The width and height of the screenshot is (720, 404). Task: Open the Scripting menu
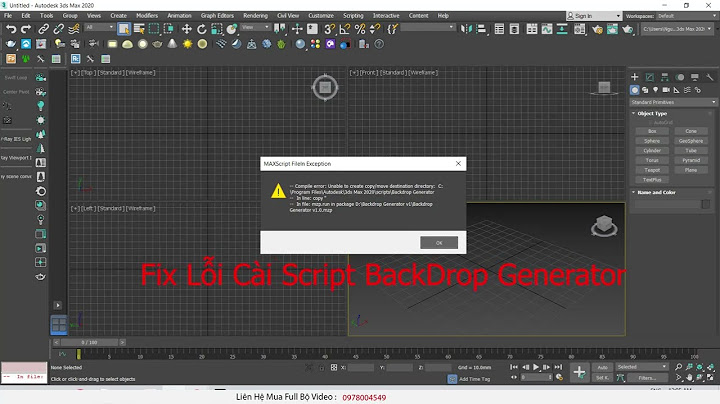[x=353, y=16]
